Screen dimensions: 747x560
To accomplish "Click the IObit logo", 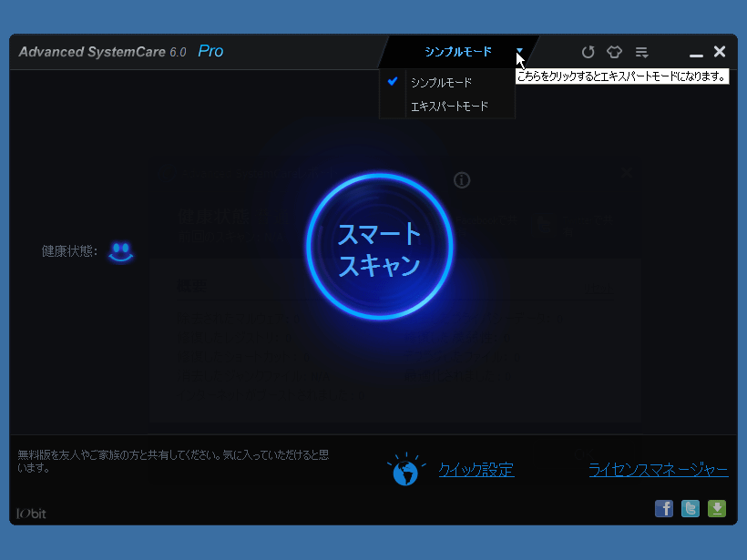I will pyautogui.click(x=32, y=514).
